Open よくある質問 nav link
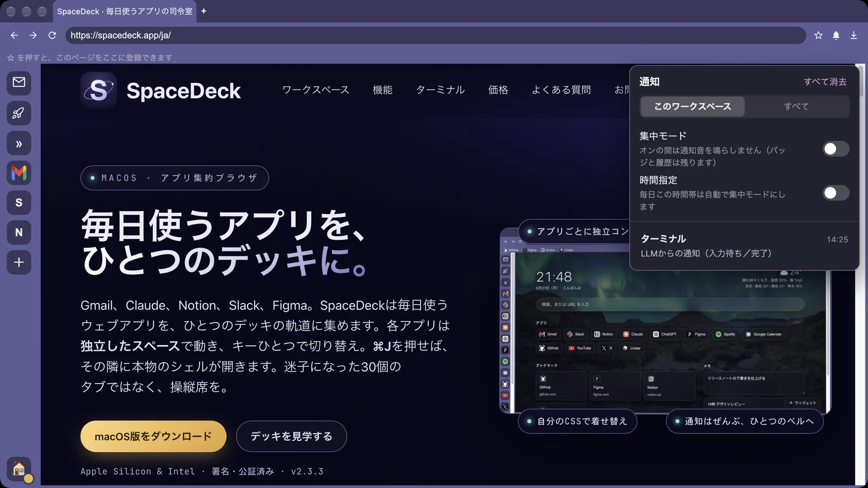The width and height of the screenshot is (868, 488). (561, 90)
